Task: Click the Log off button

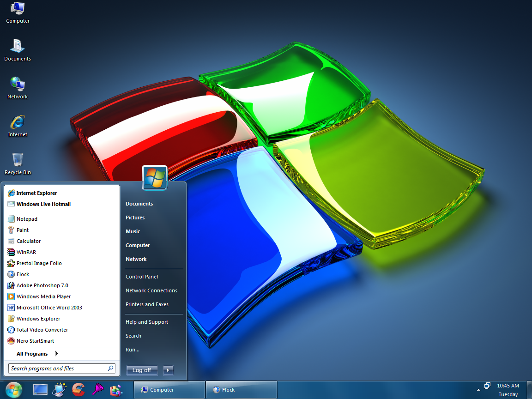Action: (141, 370)
